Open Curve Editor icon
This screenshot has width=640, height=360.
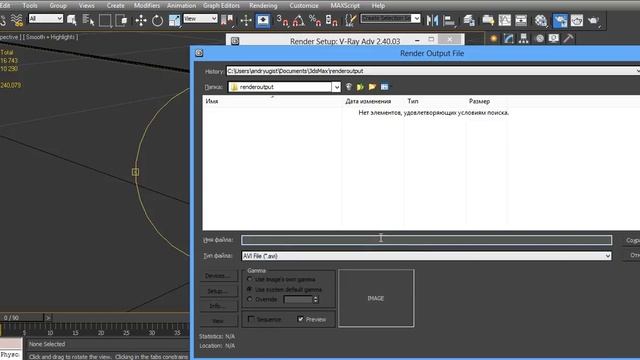point(504,20)
